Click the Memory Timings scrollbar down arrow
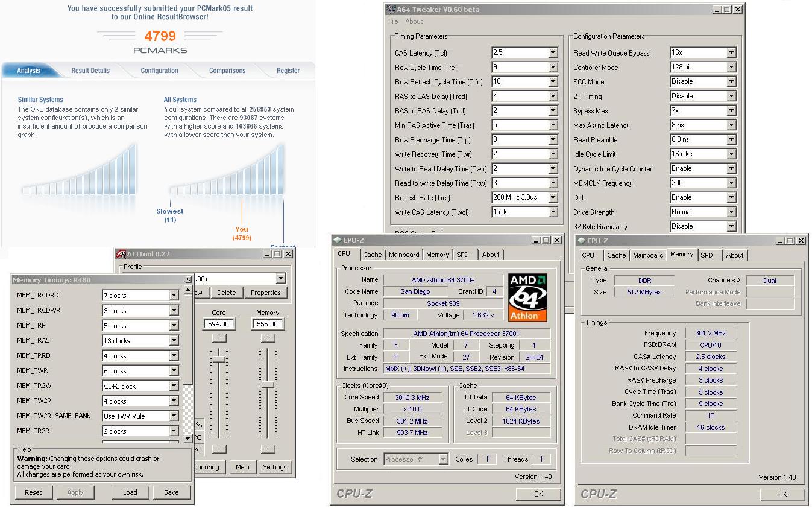Screen dimensions: 812x508 click(x=187, y=439)
